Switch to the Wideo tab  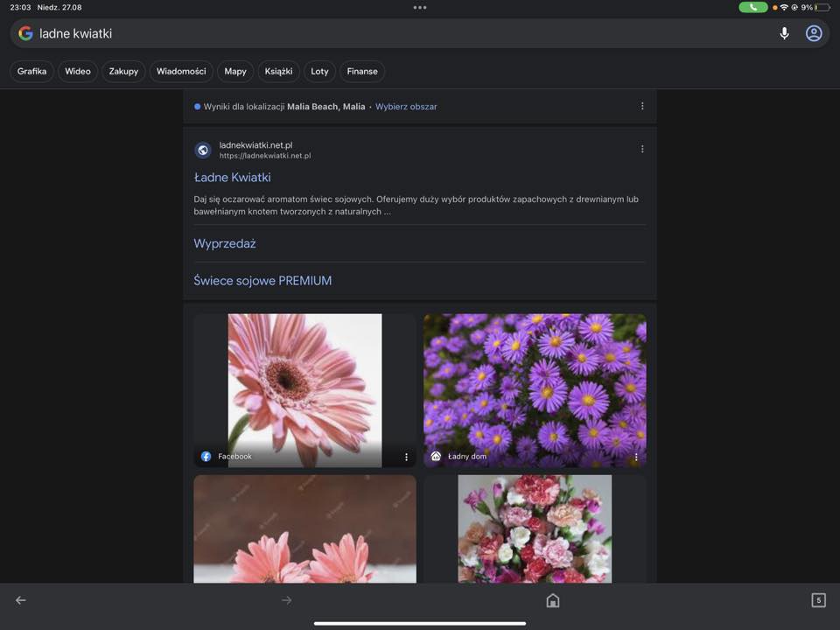coord(78,71)
